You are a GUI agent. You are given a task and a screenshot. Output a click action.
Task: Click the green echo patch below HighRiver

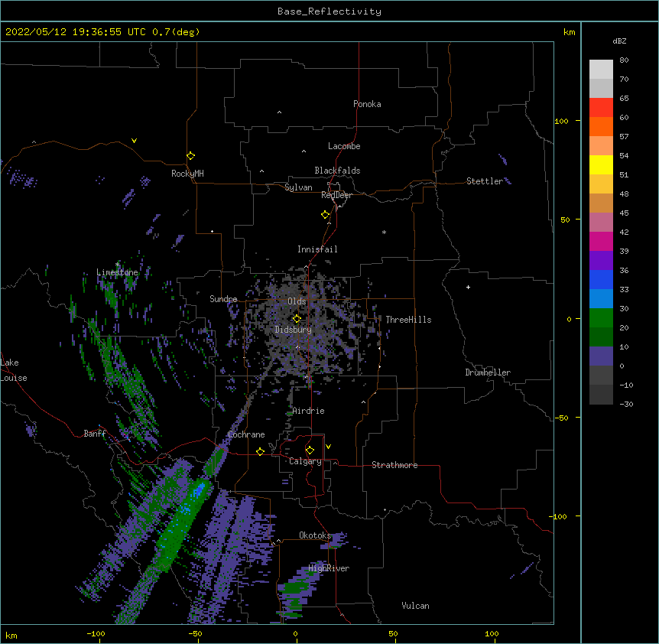point(297,588)
